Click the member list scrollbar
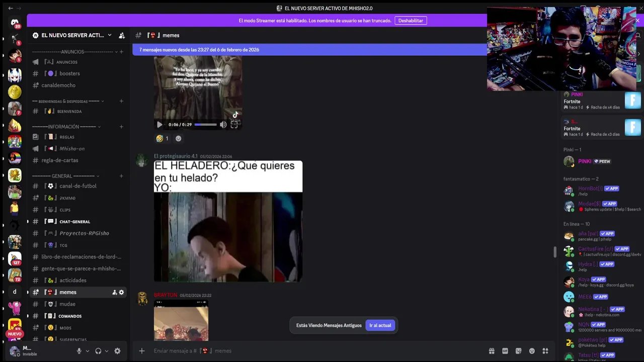Screen dimensions: 644x362 click(x=555, y=252)
